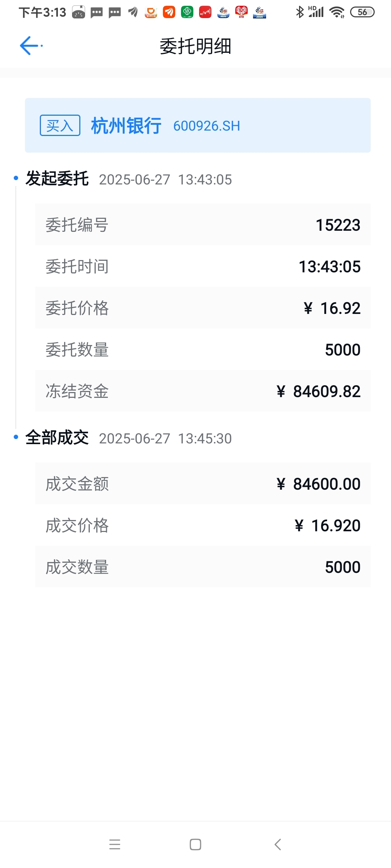Viewport: 391px width, 868px height.
Task: Tap the 成交价格 ¥16.920 row
Action: tap(203, 525)
